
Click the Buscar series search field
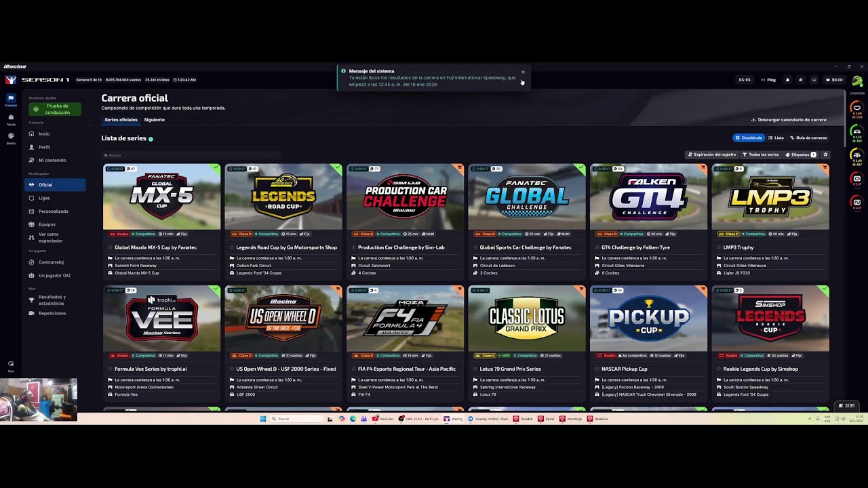191,155
